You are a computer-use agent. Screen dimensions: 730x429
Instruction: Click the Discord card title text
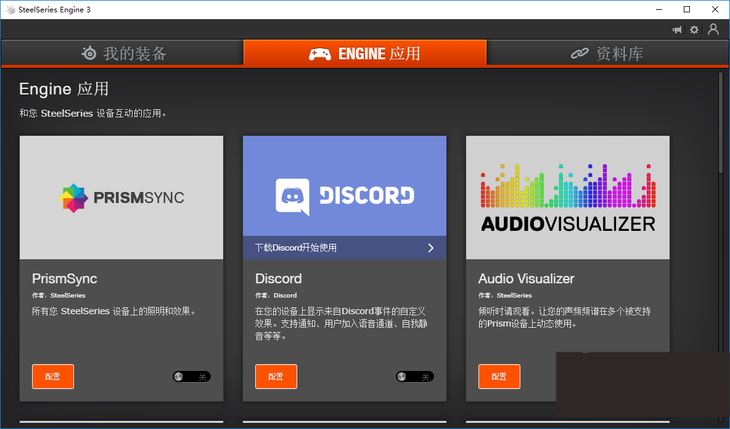[x=278, y=279]
